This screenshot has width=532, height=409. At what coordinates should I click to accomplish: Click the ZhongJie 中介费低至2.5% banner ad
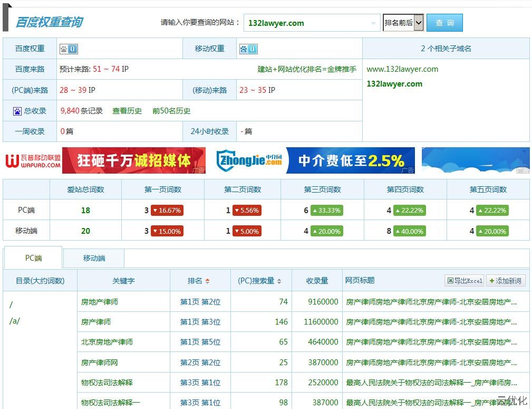click(x=315, y=160)
